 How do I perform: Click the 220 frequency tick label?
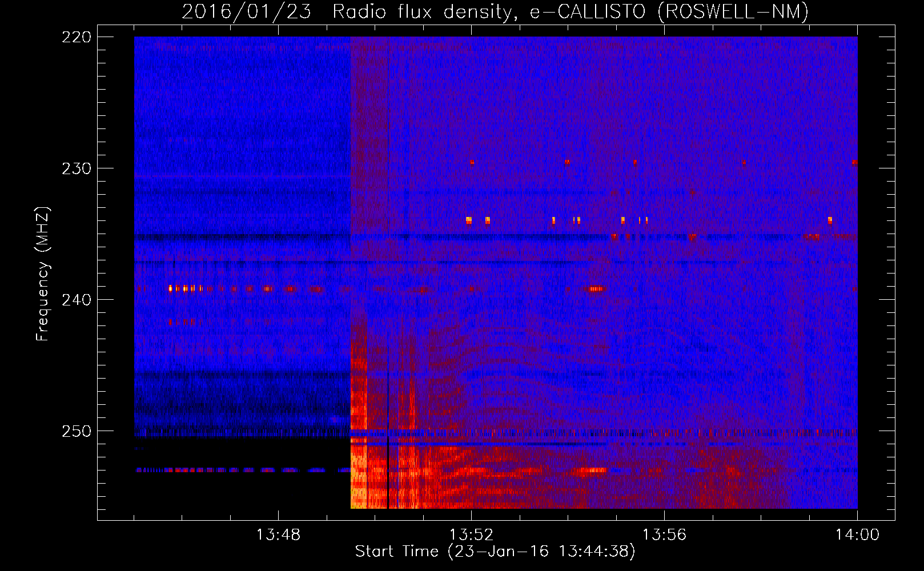pyautogui.click(x=76, y=37)
